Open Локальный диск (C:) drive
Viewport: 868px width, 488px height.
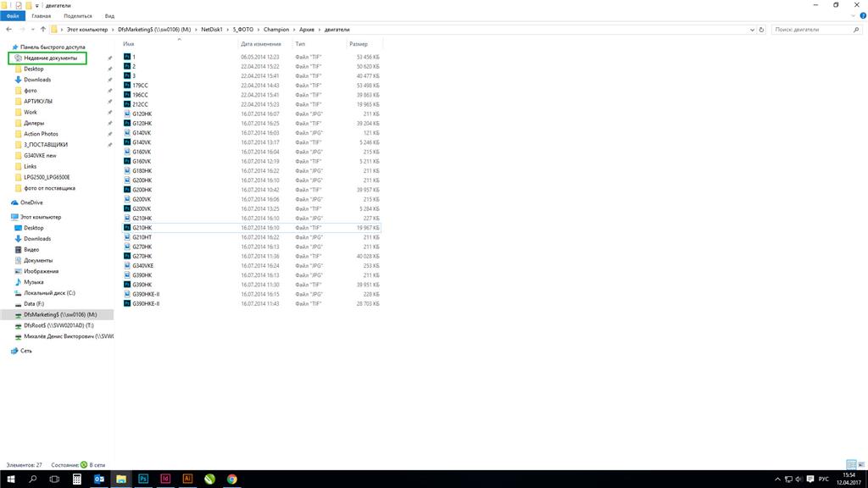coord(49,292)
